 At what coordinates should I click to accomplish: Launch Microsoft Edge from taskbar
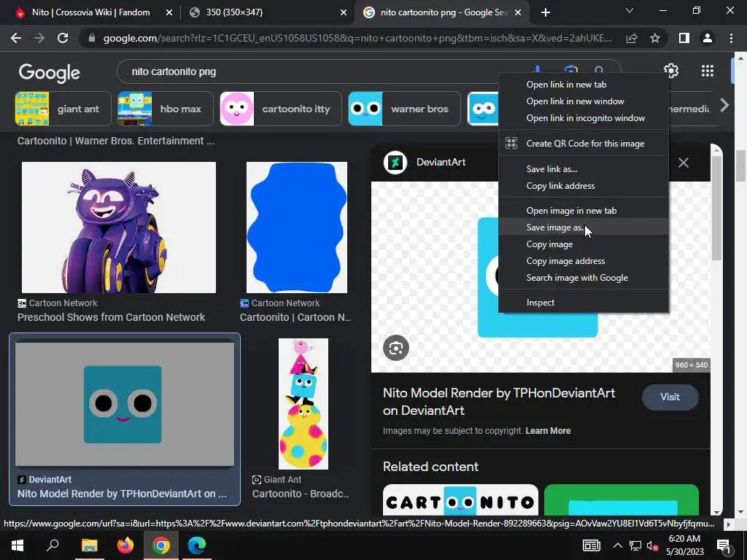197,545
